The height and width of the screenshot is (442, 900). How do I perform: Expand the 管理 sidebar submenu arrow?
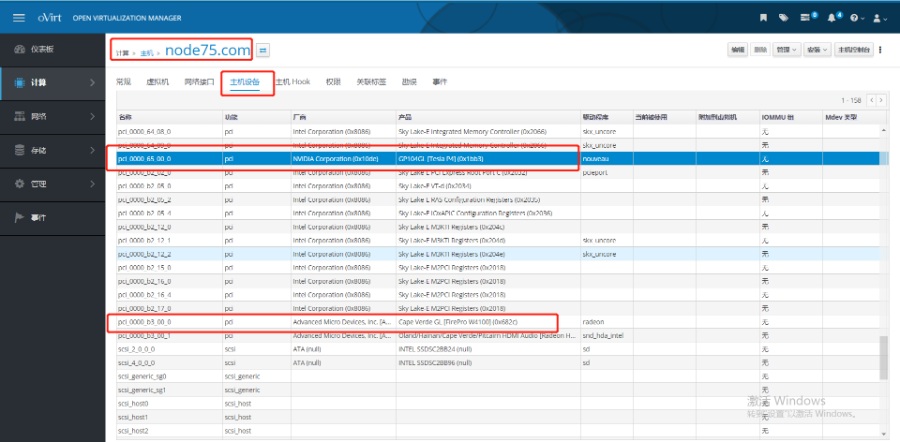tap(92, 184)
